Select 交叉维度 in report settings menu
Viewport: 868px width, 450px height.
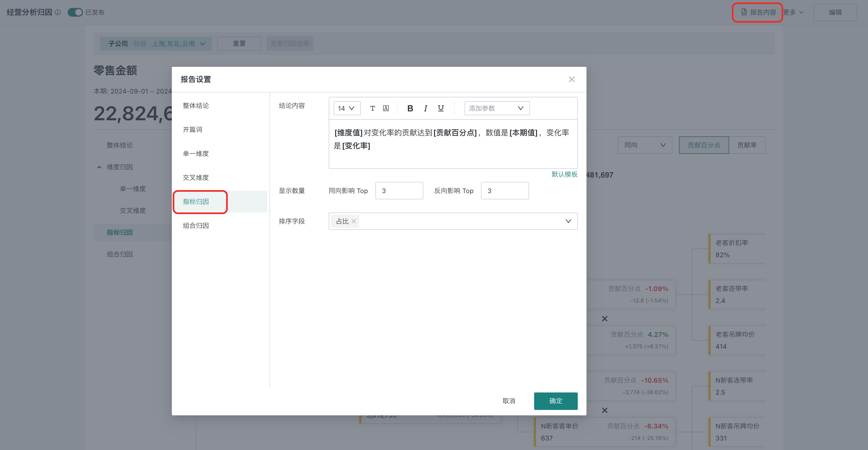(196, 178)
